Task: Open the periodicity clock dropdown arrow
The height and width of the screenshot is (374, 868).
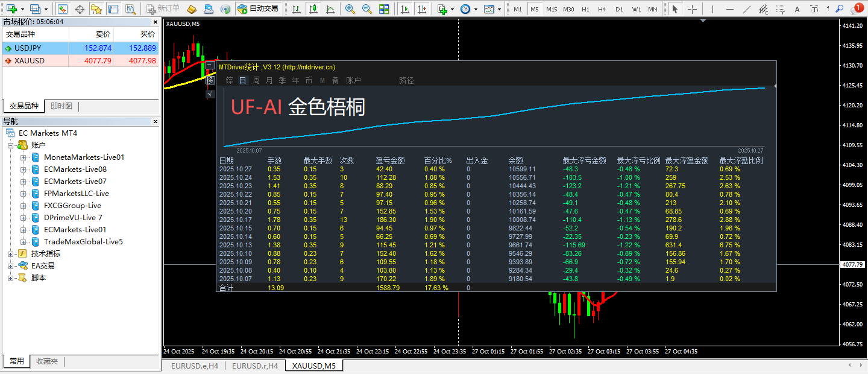Action: (x=476, y=9)
